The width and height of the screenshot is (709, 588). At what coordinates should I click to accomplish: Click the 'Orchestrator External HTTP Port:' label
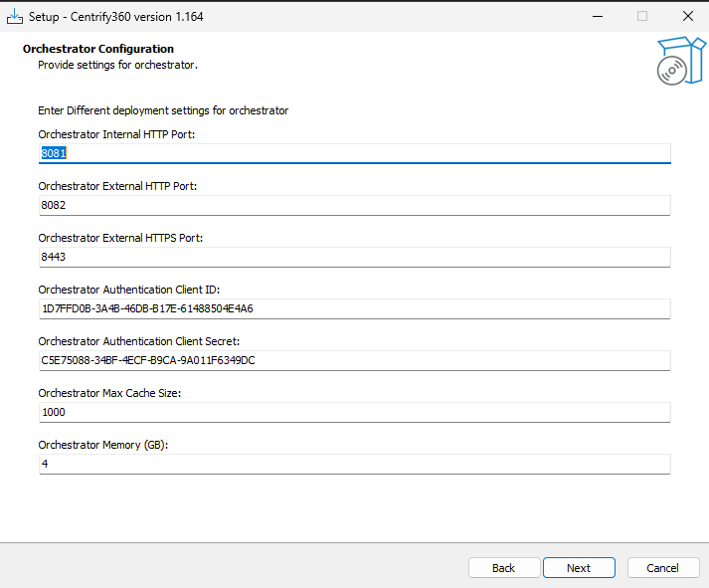117,186
